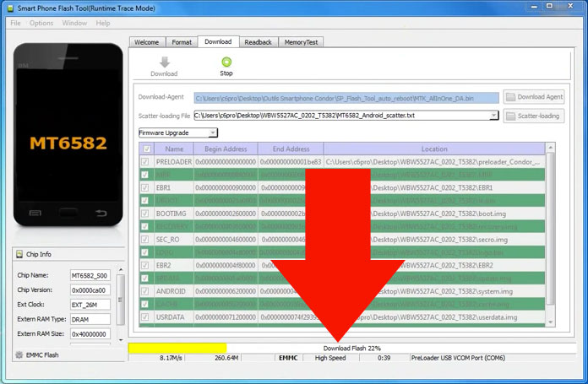Screen dimensions: 588x384
Task: Switch to the Welcome tab
Action: pyautogui.click(x=147, y=42)
